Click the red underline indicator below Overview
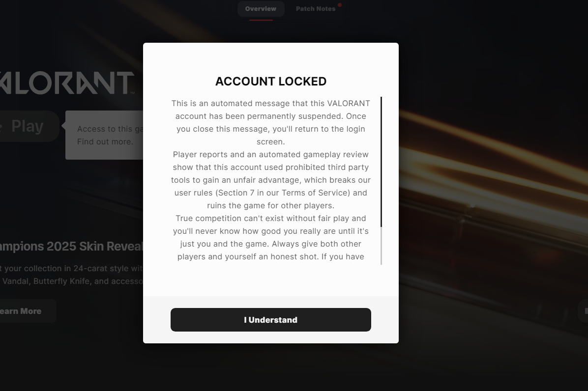 pyautogui.click(x=261, y=20)
